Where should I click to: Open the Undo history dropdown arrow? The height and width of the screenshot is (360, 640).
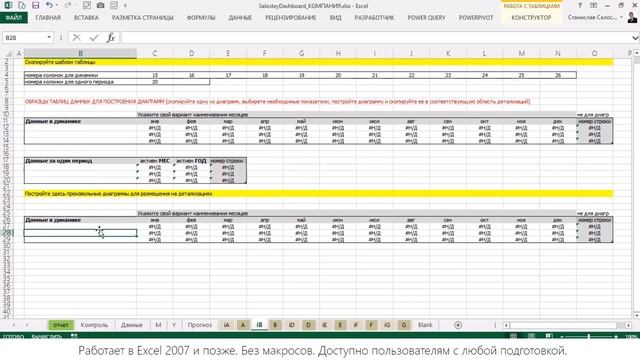tap(56, 5)
